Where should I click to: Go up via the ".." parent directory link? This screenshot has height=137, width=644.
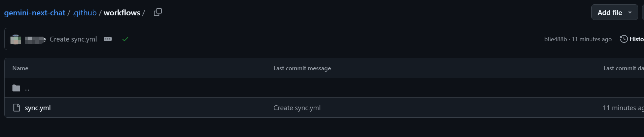pyautogui.click(x=27, y=88)
